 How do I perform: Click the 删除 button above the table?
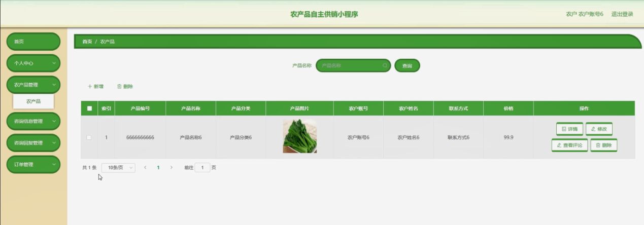coord(125,87)
